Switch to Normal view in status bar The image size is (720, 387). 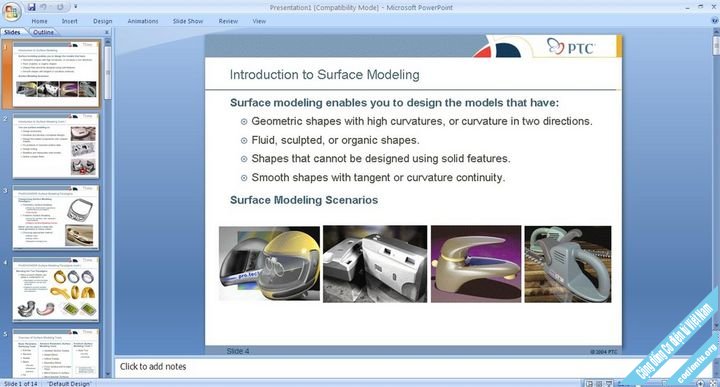pyautogui.click(x=589, y=383)
